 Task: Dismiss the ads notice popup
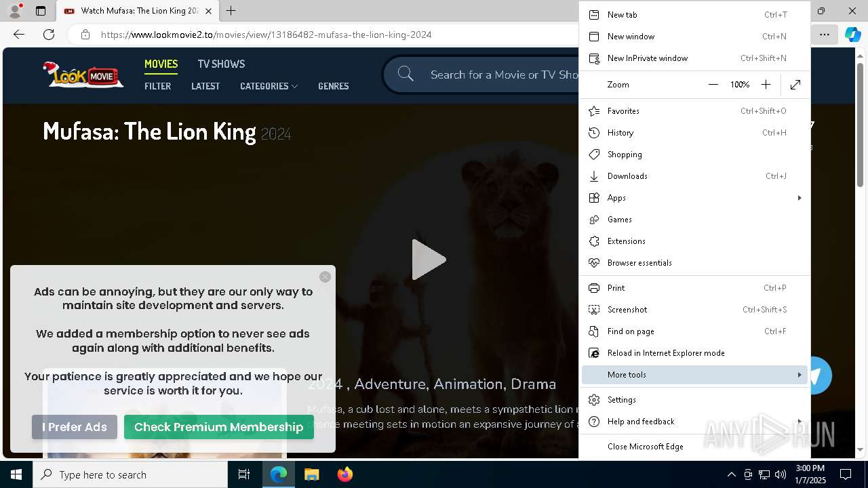[x=325, y=277]
